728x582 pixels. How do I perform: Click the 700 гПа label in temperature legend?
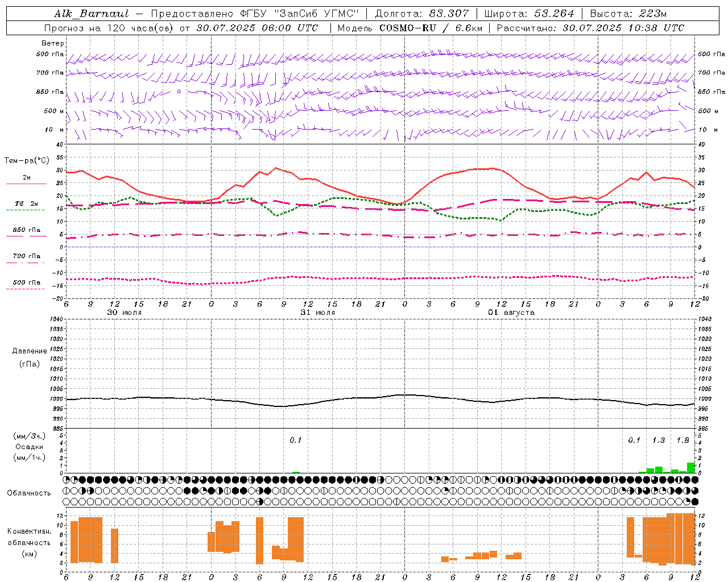pos(27,256)
